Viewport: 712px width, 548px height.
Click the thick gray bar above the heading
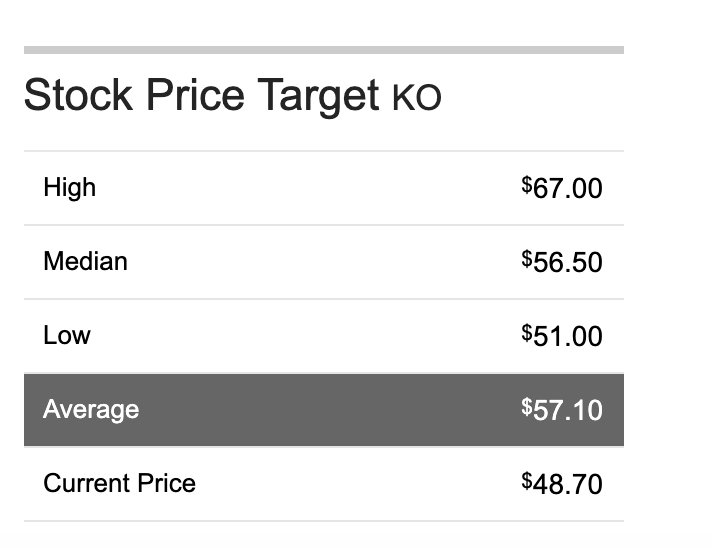[x=324, y=50]
